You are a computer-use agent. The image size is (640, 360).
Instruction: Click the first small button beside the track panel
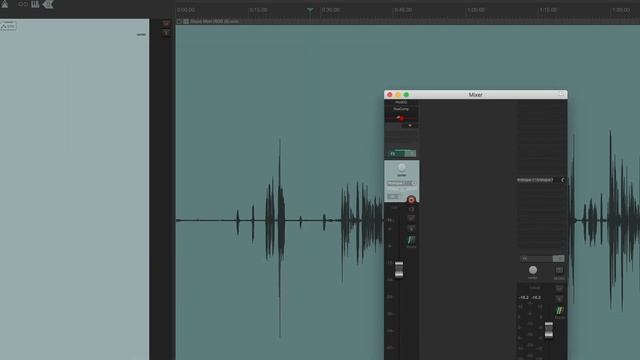click(166, 24)
